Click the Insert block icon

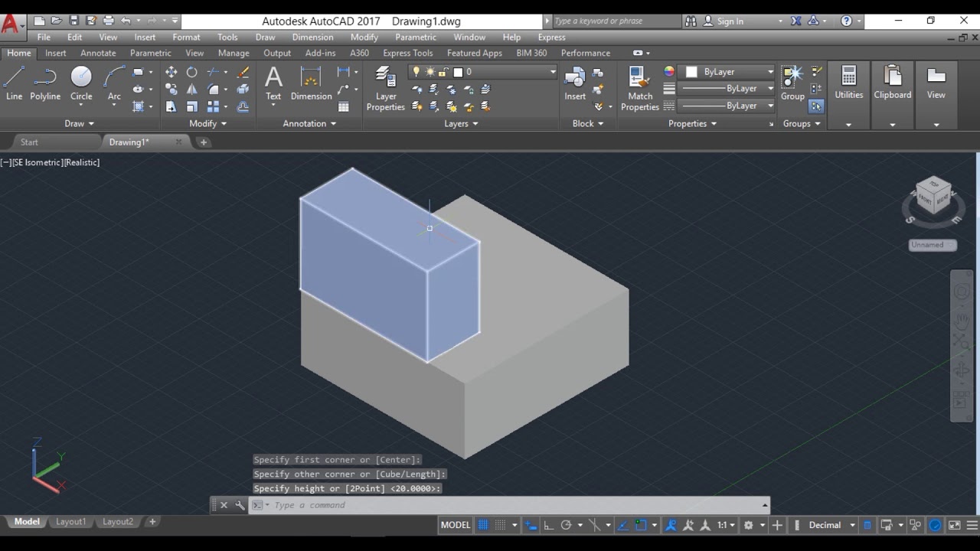[x=575, y=83]
